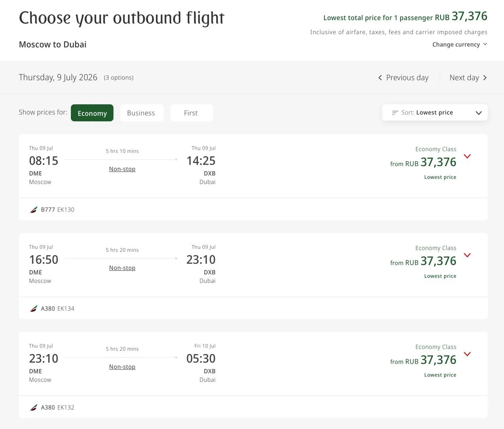Select the RUB 37,376 price of 08:15 flight
Viewport: 504px width, 429px height.
point(423,162)
